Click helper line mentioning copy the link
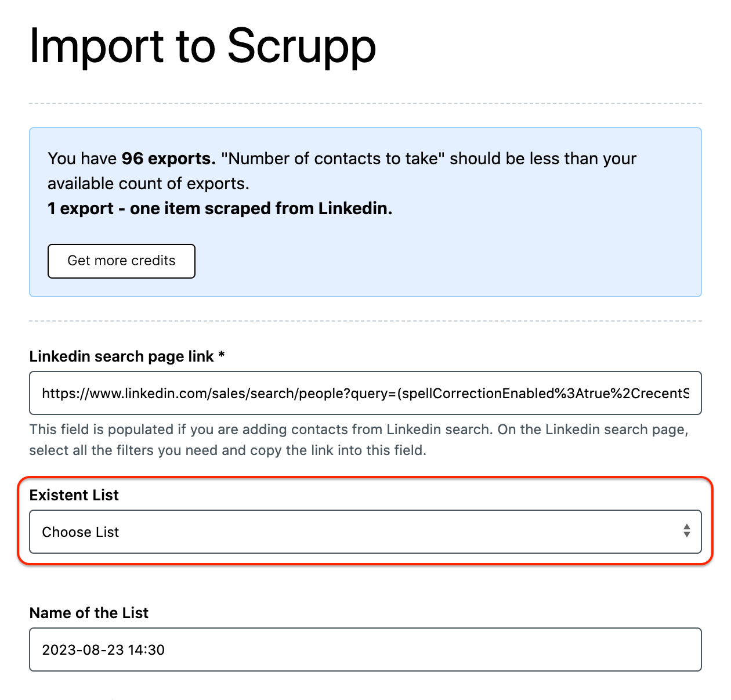This screenshot has height=700, width=731. click(x=227, y=450)
